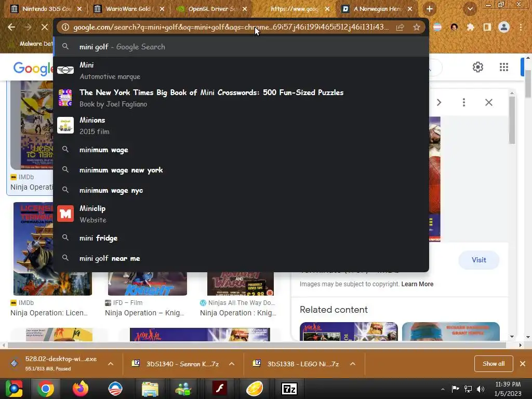Open the Google apps grid

click(x=504, y=67)
